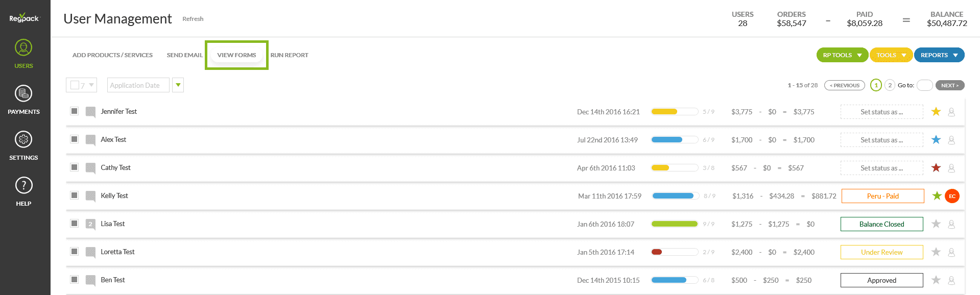Viewport: 980px width, 295px height.
Task: Open the View Forms tab
Action: pos(236,55)
